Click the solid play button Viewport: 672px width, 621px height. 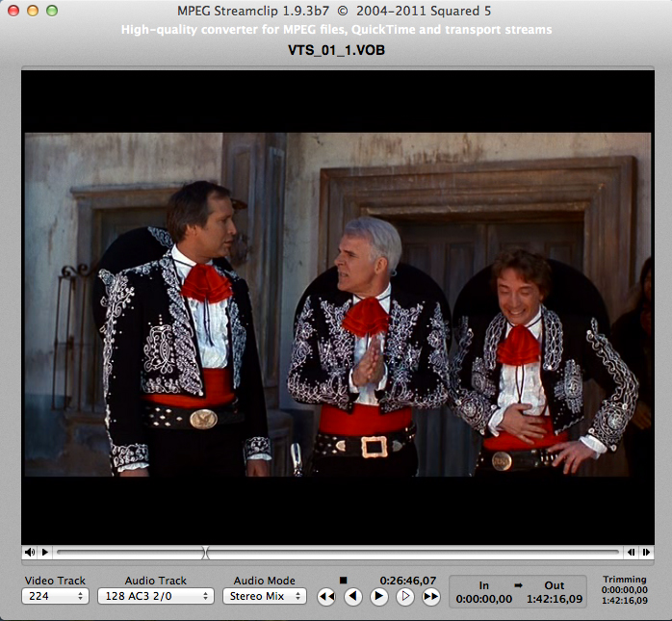(379, 597)
